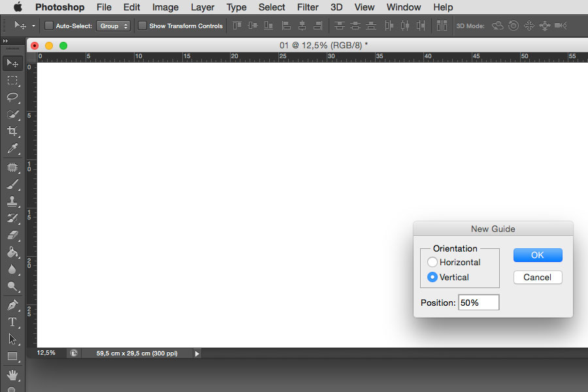
Task: Select the Move tool in toolbox
Action: tap(12, 63)
